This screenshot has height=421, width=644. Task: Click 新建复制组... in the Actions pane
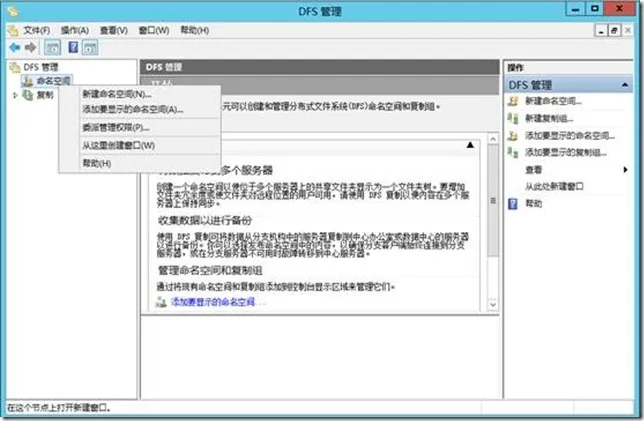(x=549, y=118)
